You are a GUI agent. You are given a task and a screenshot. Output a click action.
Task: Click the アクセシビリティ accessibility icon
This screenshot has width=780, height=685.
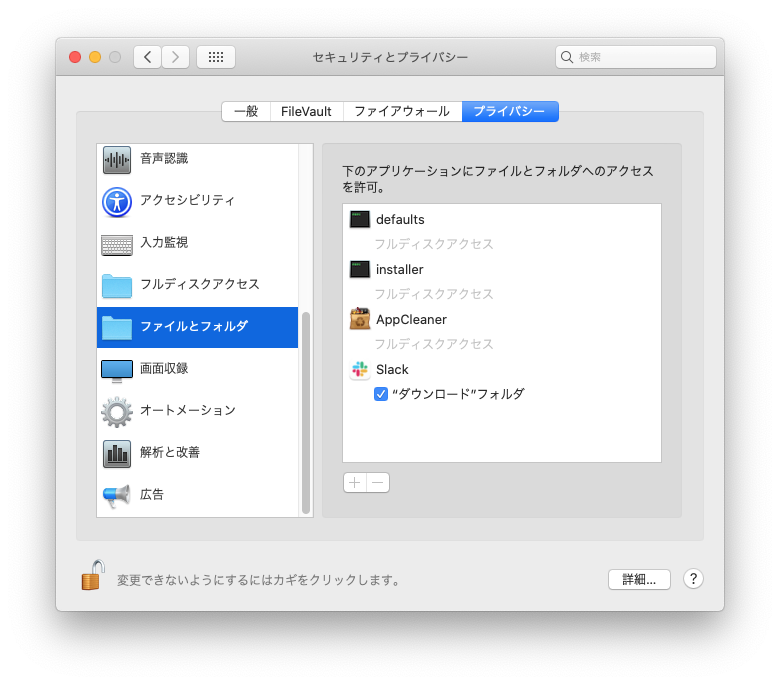(x=117, y=202)
